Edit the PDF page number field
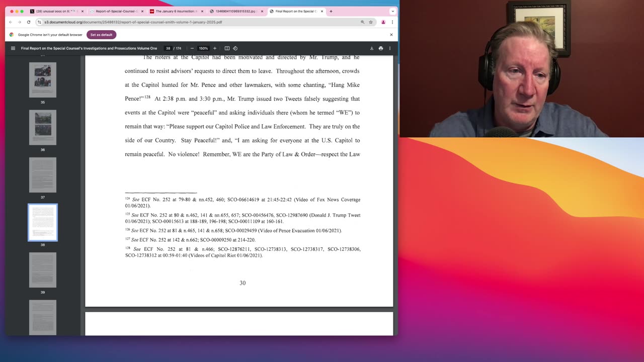This screenshot has width=644, height=362. point(168,48)
